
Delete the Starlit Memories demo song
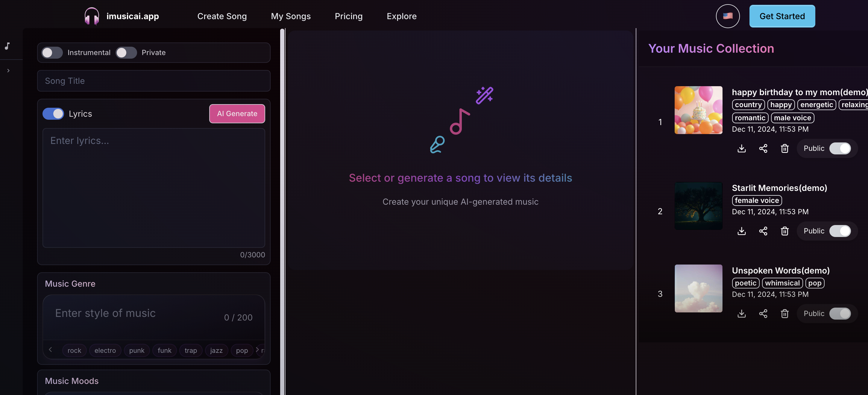[784, 231]
